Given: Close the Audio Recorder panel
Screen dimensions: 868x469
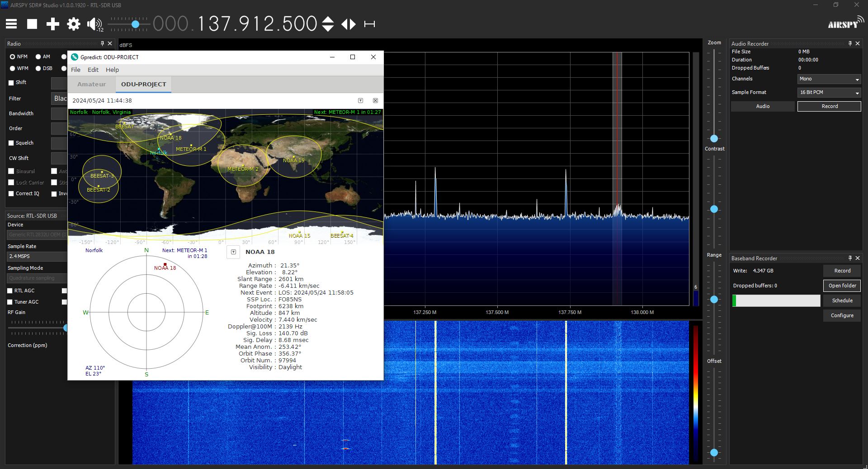Looking at the screenshot, I should point(858,43).
